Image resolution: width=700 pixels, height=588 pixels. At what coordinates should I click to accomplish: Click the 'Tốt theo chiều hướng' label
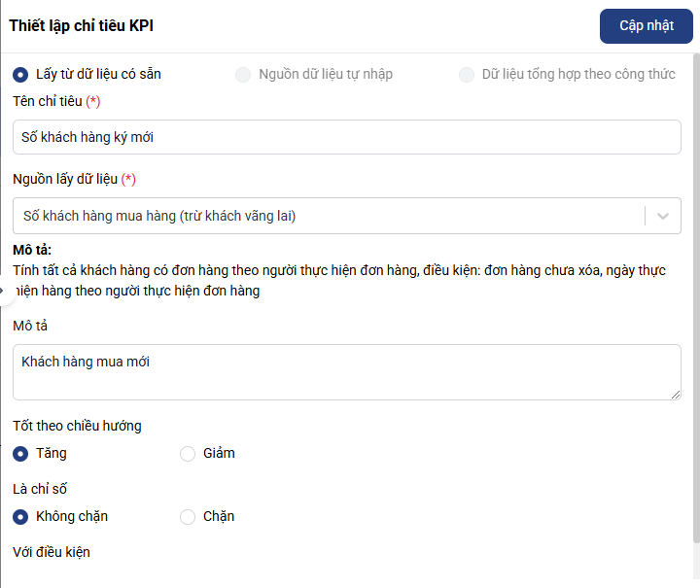[x=77, y=426]
